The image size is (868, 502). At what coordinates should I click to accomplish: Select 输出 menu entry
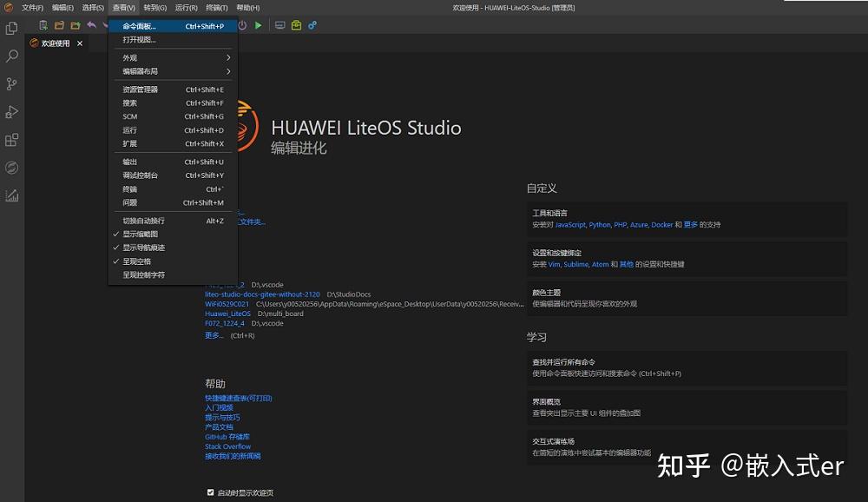tap(173, 162)
